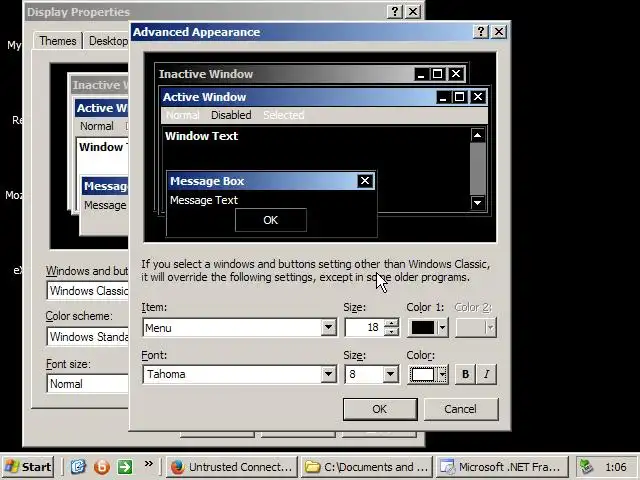This screenshot has height=480, width=640.
Task: Increase item size with up spinner arrow
Action: tap(391, 323)
